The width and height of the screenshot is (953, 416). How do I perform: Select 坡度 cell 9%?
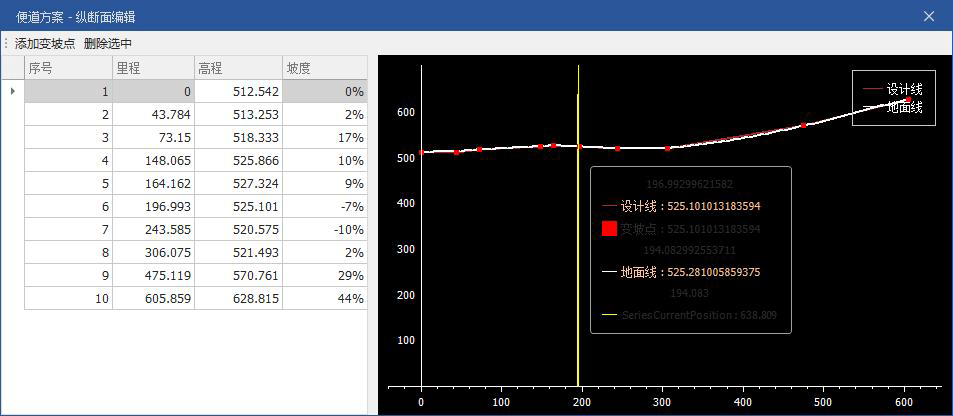pyautogui.click(x=325, y=184)
